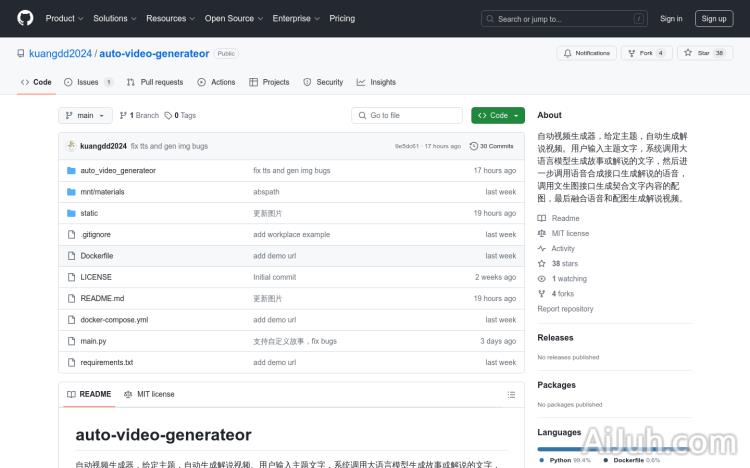Image resolution: width=750 pixels, height=468 pixels.
Task: Switch to the Issues tab
Action: point(88,82)
